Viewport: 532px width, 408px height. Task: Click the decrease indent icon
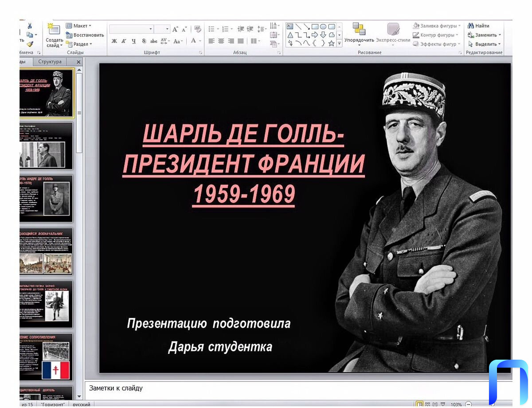click(x=241, y=29)
